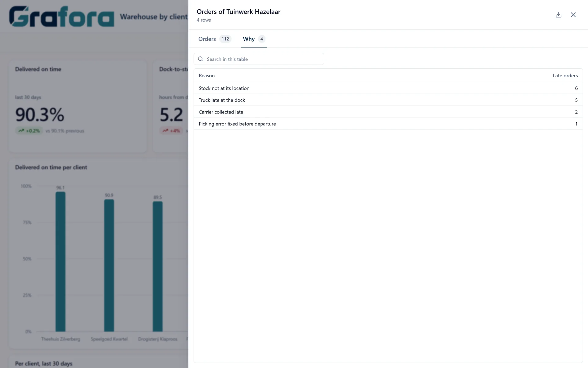Click the search magnifier icon

(x=201, y=59)
